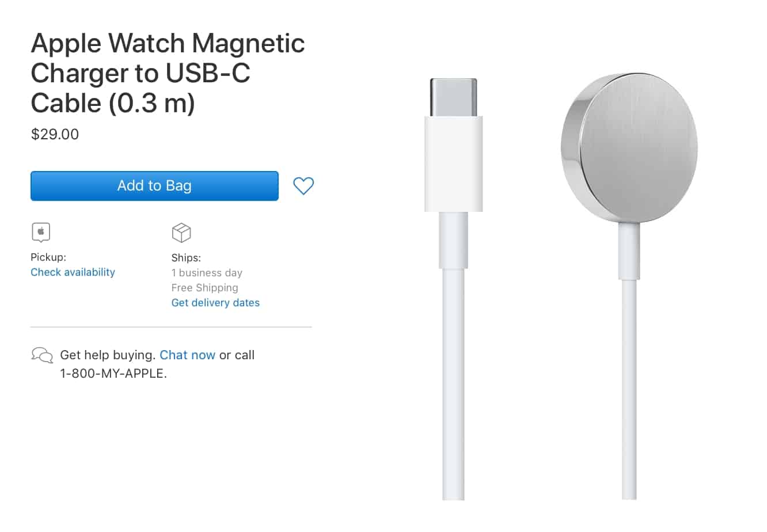
Task: Click the Get help buying text
Action: (x=108, y=355)
